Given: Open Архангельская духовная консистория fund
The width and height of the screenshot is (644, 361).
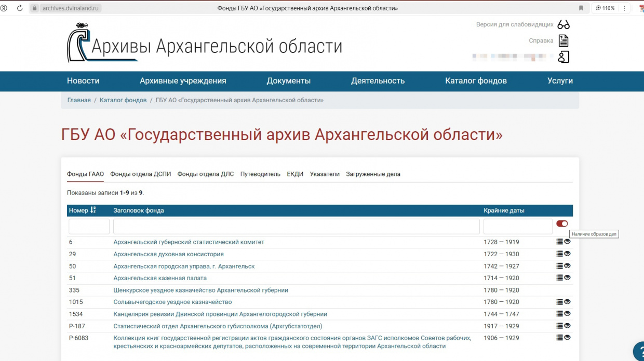Looking at the screenshot, I should coord(168,254).
